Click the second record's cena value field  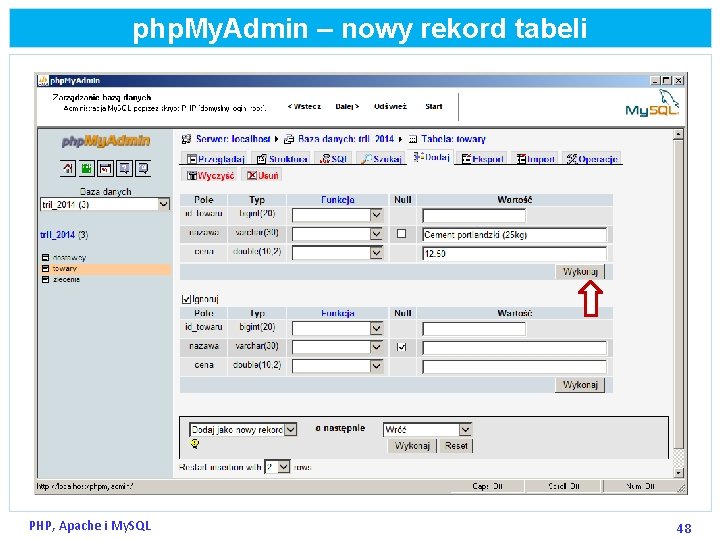click(515, 366)
